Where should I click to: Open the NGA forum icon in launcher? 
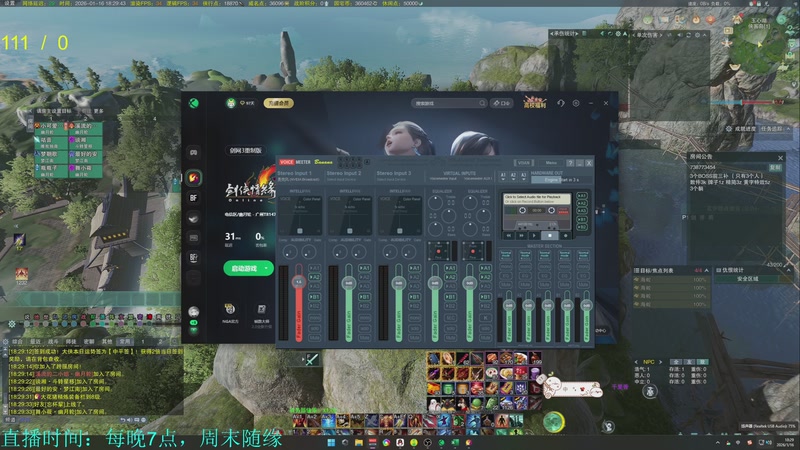tap(230, 309)
